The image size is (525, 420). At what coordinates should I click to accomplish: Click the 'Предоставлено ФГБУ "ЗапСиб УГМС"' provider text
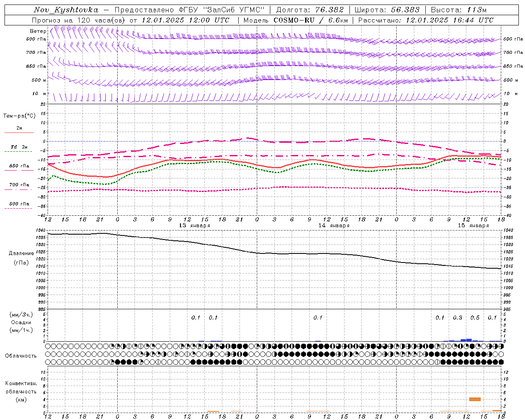(190, 10)
